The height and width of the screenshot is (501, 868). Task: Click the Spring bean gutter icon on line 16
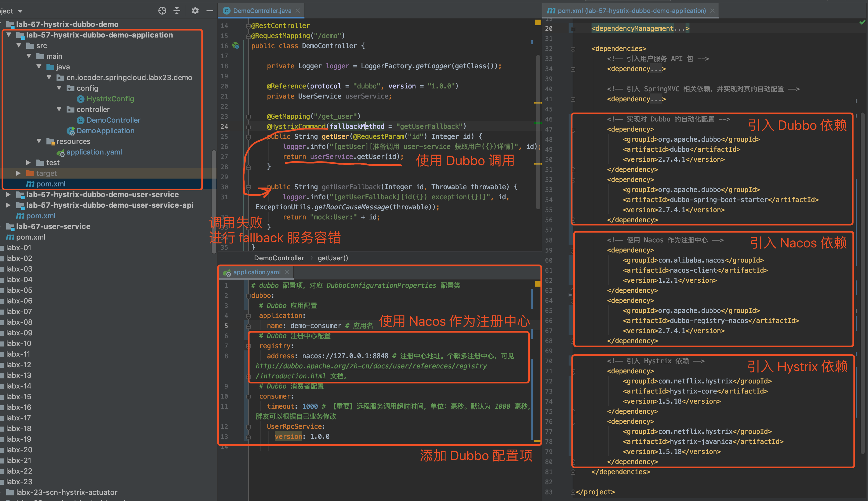[236, 45]
